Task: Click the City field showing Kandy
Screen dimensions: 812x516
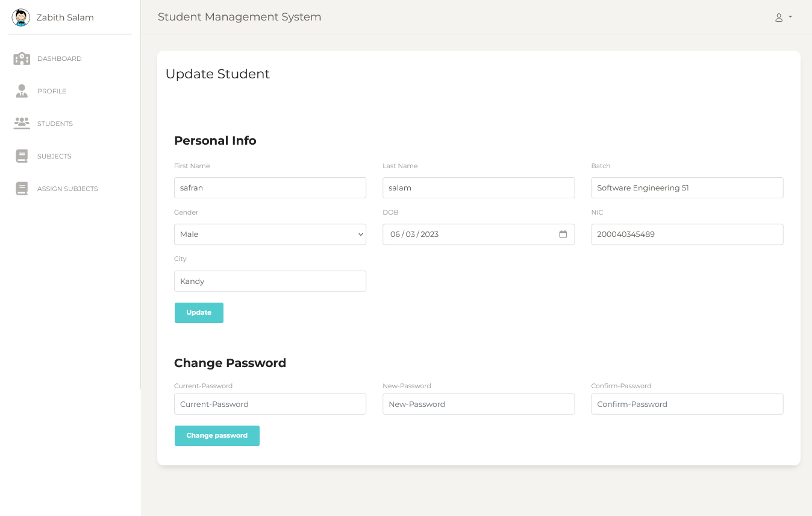Action: (269, 281)
